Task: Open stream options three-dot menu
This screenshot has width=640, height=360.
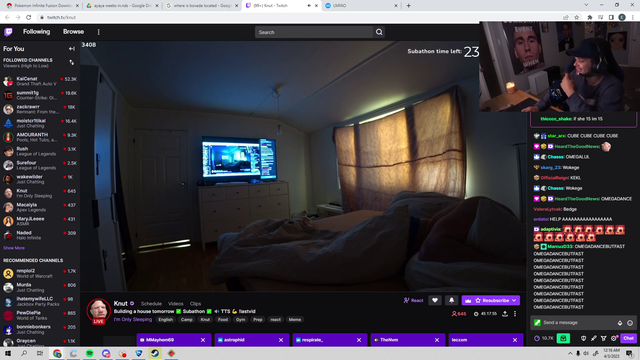Action: (515, 314)
